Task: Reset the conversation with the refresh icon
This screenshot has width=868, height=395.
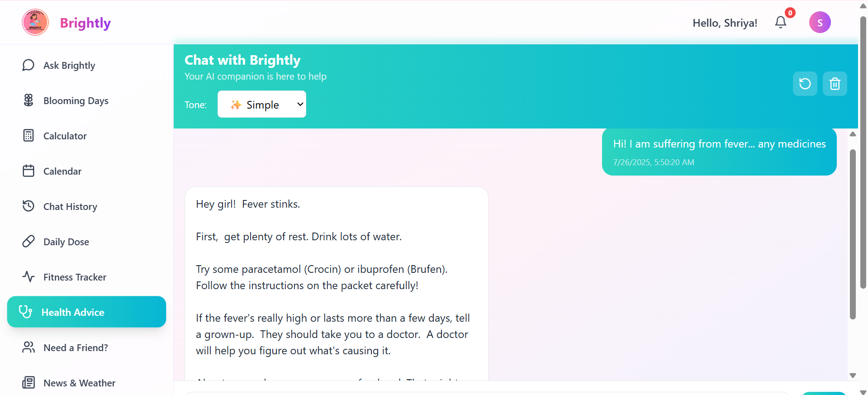Action: 805,84
